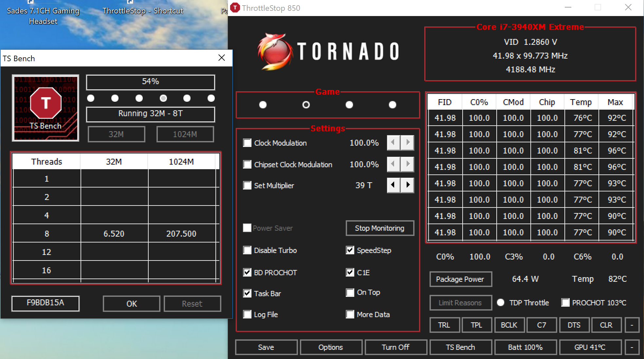Enable the Log File checkbox
The width and height of the screenshot is (644, 359).
point(248,314)
